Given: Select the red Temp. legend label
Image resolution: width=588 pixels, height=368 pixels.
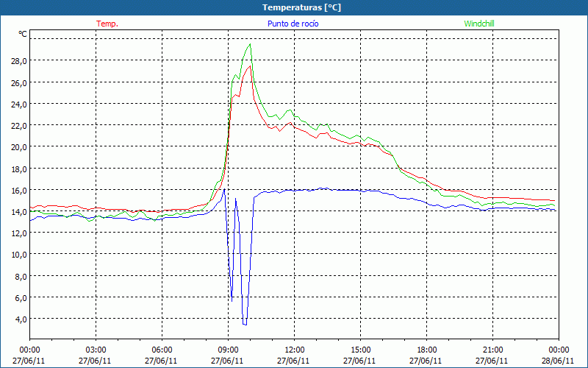Looking at the screenshot, I should (x=107, y=24).
